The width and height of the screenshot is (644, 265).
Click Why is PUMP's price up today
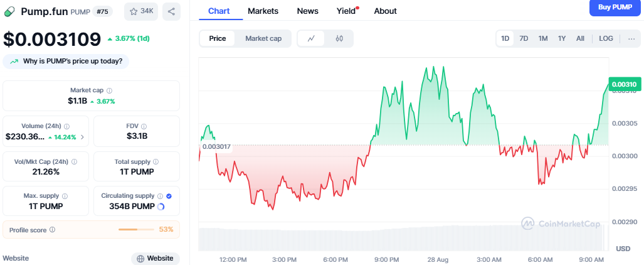point(66,62)
